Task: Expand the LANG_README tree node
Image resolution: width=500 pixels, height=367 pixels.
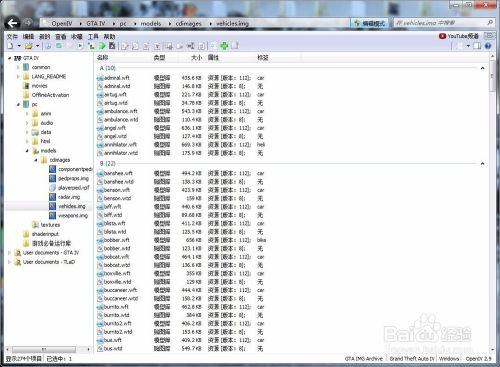Action: click(x=18, y=77)
